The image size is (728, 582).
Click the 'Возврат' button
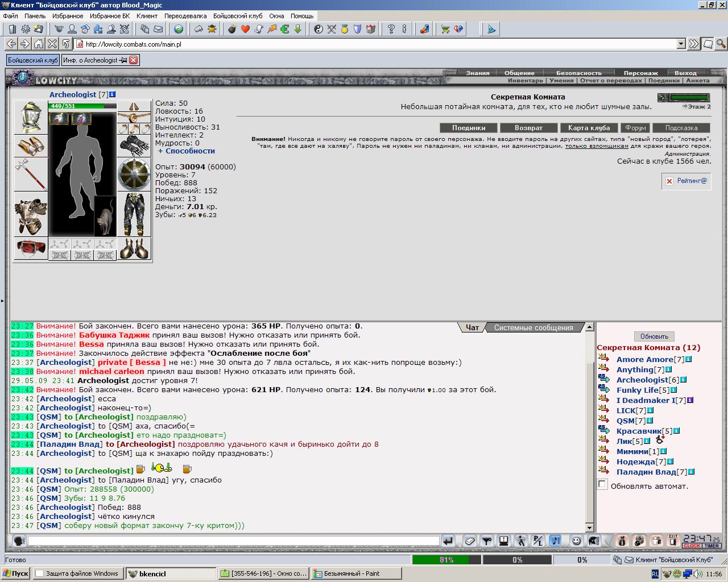click(x=528, y=128)
